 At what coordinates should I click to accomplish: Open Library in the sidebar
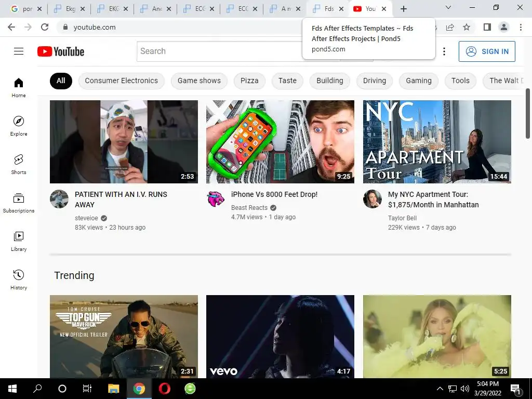[19, 241]
